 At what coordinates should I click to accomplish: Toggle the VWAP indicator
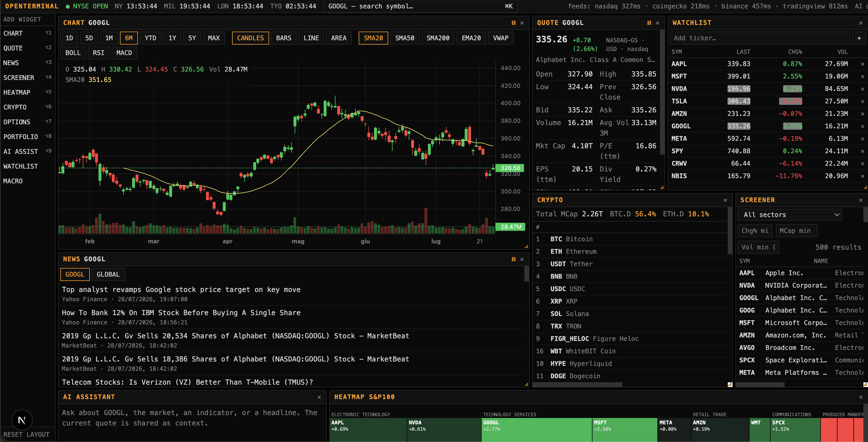(x=501, y=38)
